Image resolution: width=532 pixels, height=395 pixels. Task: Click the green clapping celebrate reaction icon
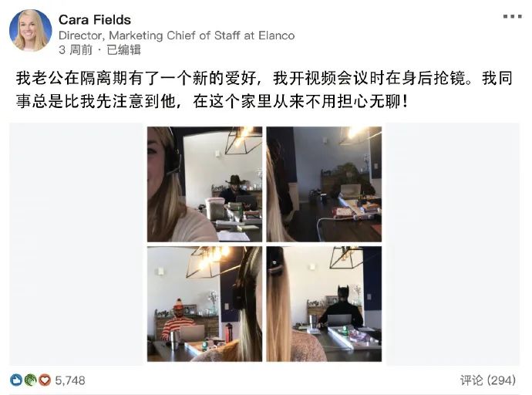[30, 380]
